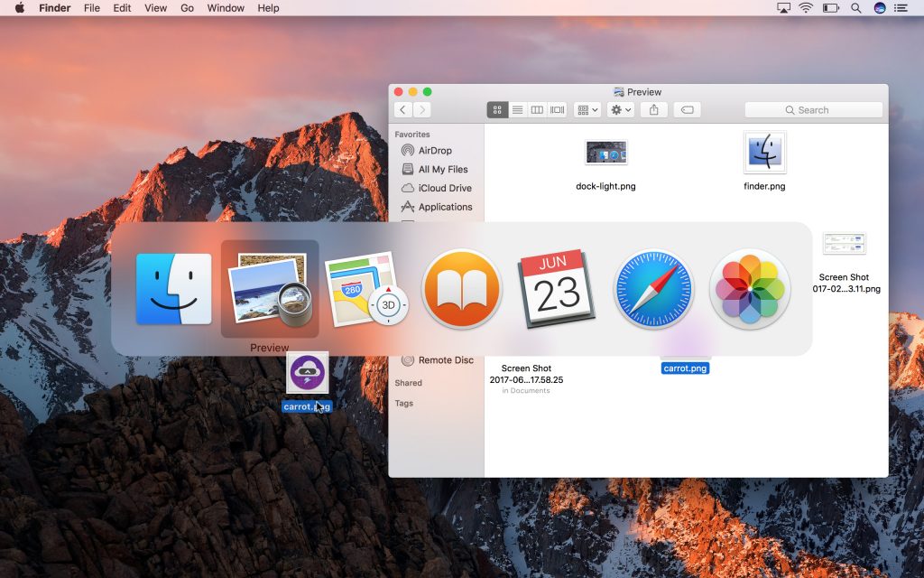Open the Window menu
This screenshot has width=924, height=578.
coord(226,8)
